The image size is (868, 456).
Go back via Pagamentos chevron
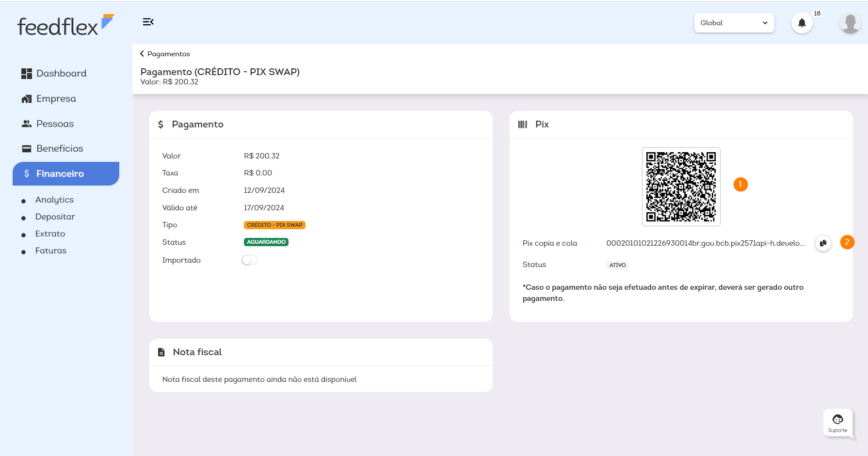pyautogui.click(x=142, y=54)
